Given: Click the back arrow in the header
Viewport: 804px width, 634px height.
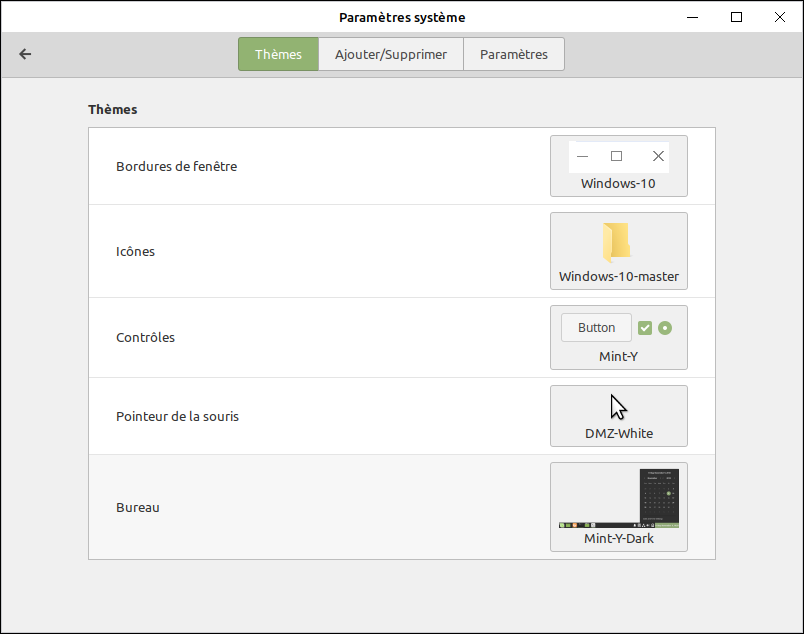Looking at the screenshot, I should coord(26,54).
